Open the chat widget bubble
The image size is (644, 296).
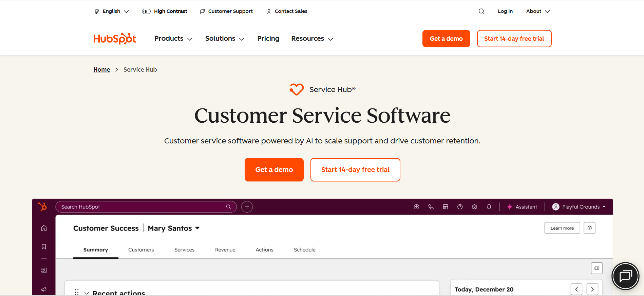(x=625, y=276)
